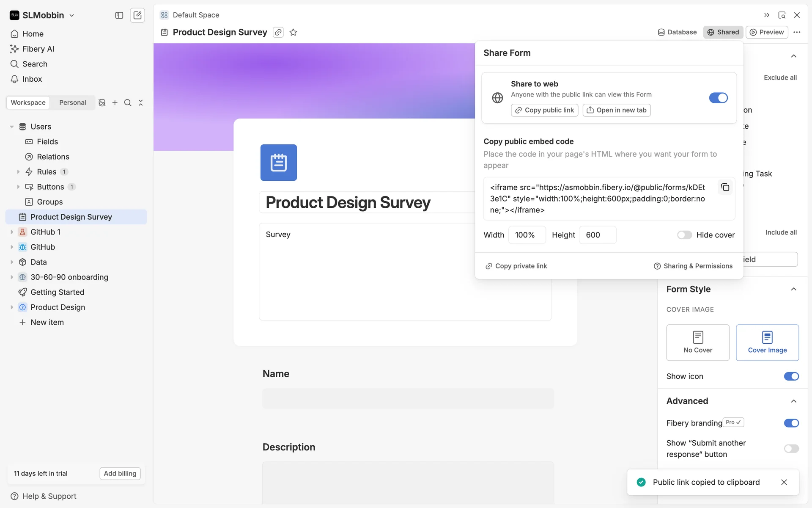Collapse the Form Style section

tap(793, 289)
